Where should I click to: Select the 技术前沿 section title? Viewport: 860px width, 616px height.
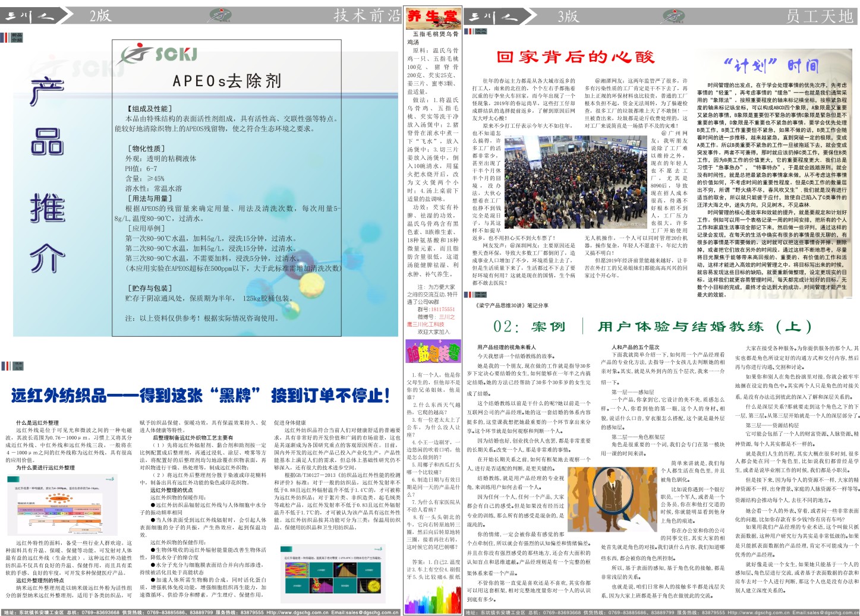coord(367,15)
